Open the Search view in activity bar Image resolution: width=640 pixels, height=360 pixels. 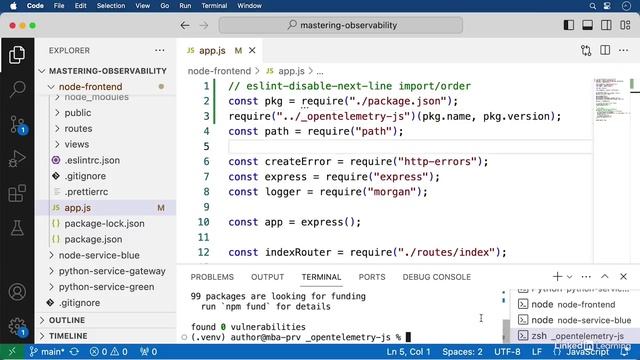(17, 89)
